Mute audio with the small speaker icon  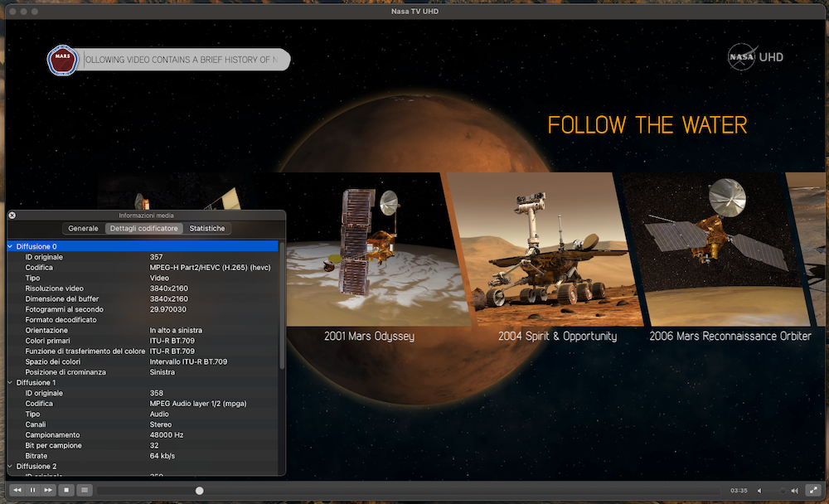click(x=759, y=491)
